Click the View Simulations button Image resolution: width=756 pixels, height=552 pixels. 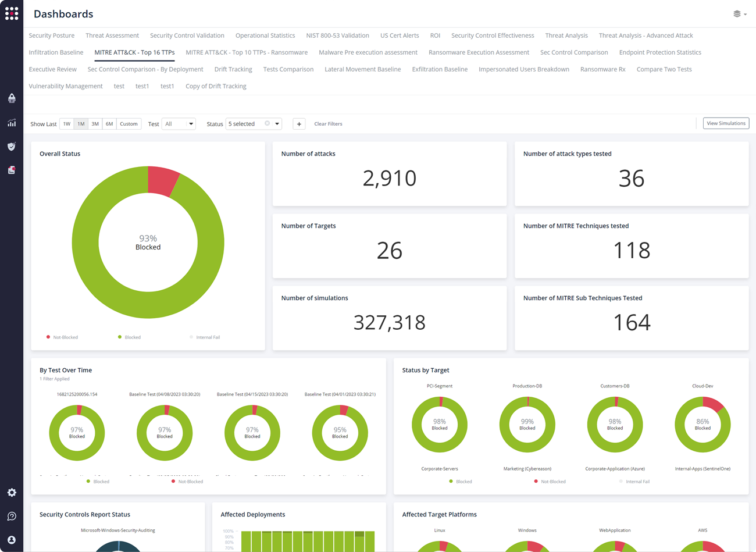pos(726,123)
